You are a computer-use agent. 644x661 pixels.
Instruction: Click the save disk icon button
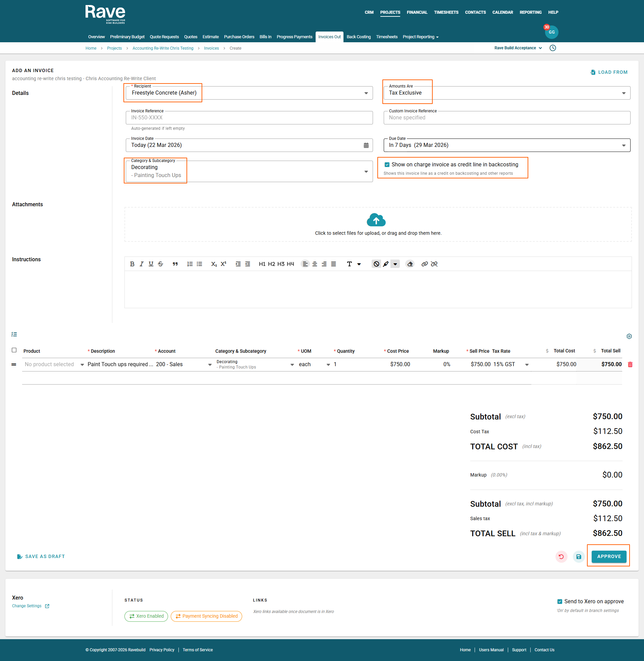click(x=579, y=556)
